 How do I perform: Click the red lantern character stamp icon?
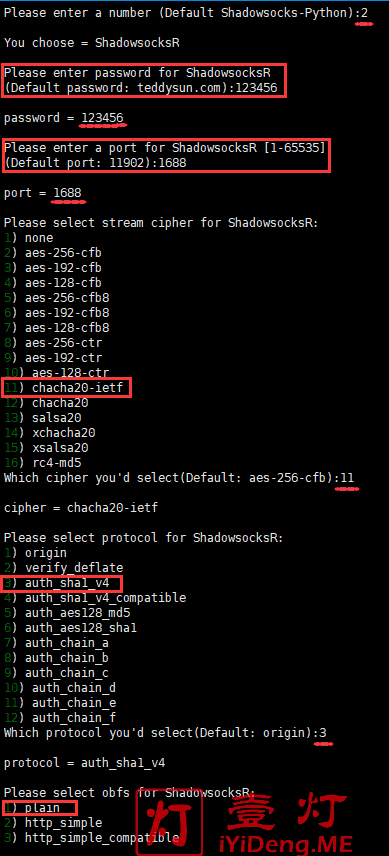[169, 821]
